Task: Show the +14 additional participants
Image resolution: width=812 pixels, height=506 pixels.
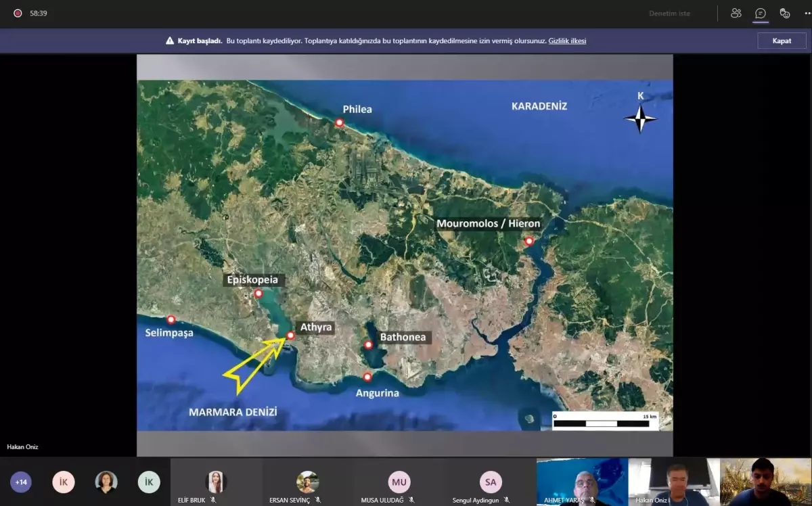Action: pyautogui.click(x=21, y=482)
